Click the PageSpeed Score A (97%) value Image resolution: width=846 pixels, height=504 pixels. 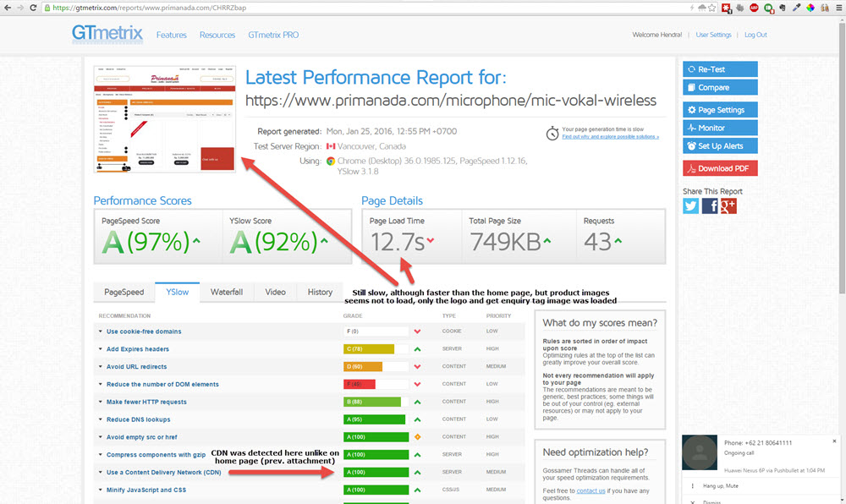[146, 242]
